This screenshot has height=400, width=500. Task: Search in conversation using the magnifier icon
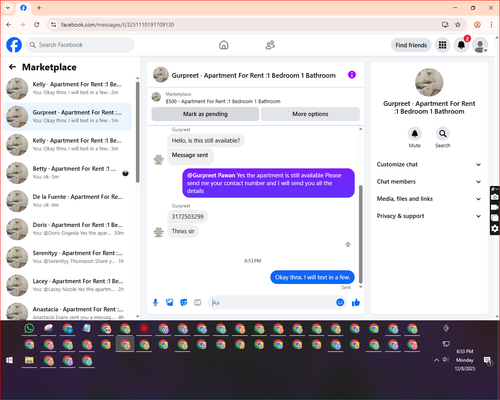click(443, 134)
